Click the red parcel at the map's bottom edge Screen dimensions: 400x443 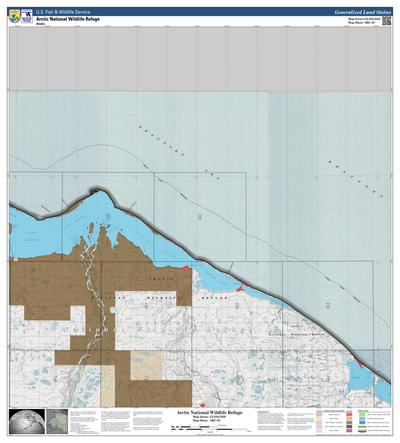202,405
